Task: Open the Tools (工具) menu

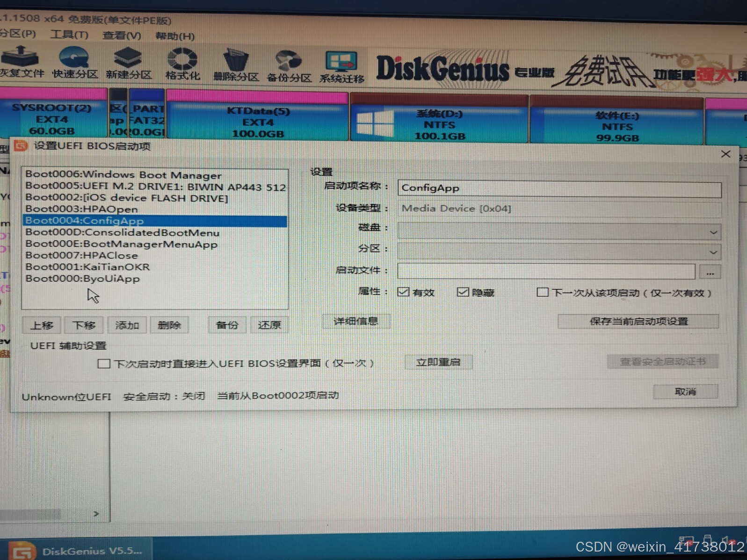Action: click(x=69, y=35)
